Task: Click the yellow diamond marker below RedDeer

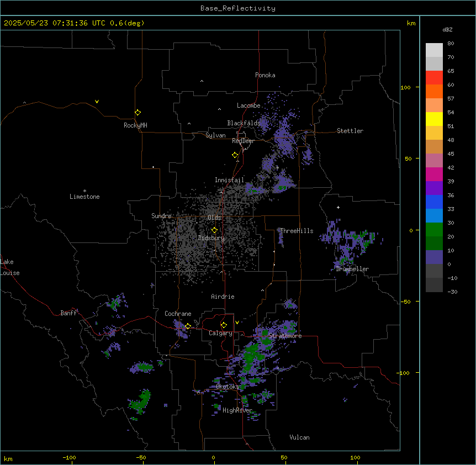Action: click(x=235, y=155)
